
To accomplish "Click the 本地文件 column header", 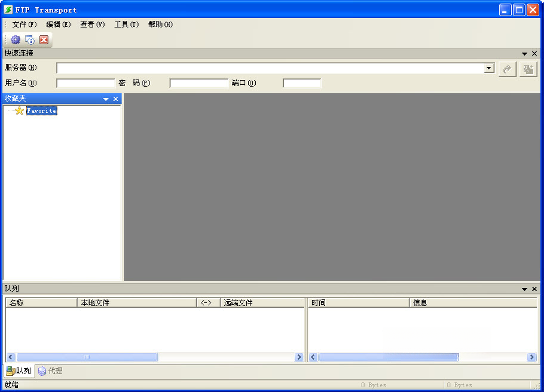I will (137, 303).
